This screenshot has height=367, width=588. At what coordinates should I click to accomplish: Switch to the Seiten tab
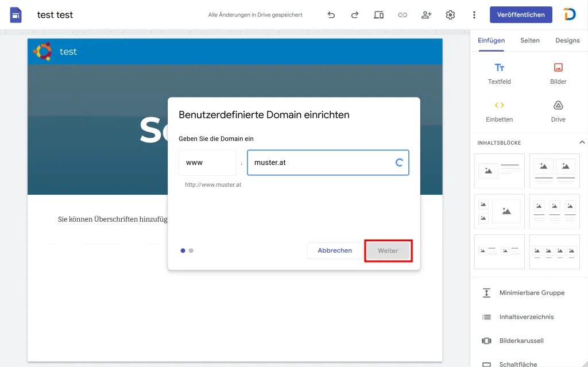(529, 40)
